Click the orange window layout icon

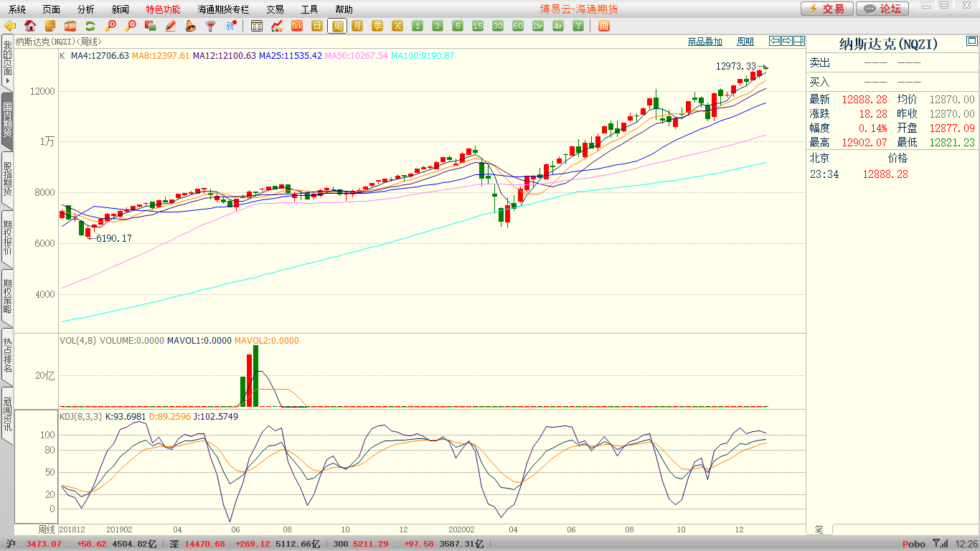click(603, 26)
